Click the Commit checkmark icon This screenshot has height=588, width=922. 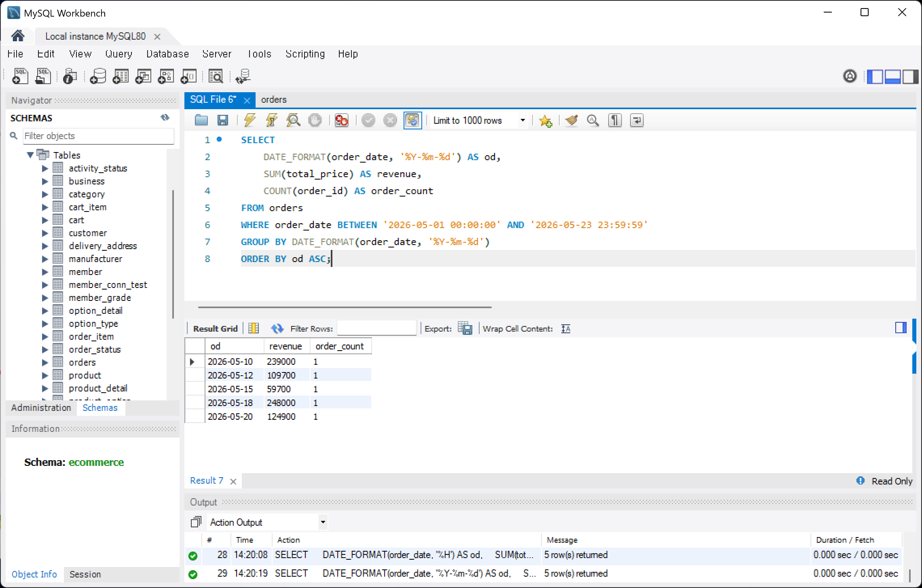(368, 121)
